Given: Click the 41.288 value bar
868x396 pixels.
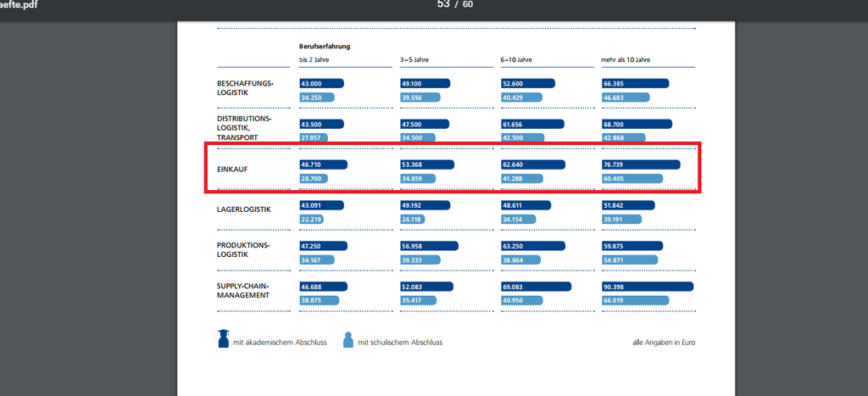Looking at the screenshot, I should (521, 178).
